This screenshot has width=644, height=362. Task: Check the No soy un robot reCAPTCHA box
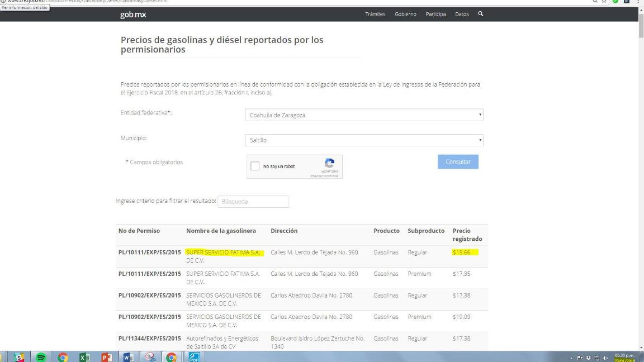(255, 166)
